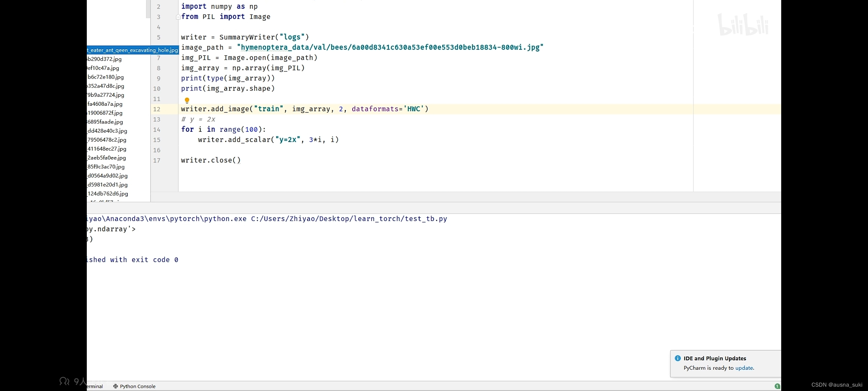This screenshot has height=391, width=868.
Task: Select file 124db762d6.jpg in project tree
Action: (108, 193)
